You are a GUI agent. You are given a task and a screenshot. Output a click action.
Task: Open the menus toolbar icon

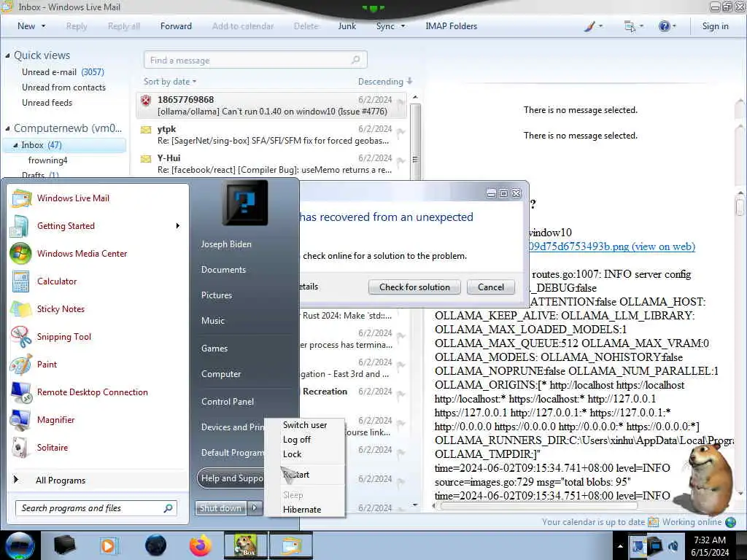630,26
